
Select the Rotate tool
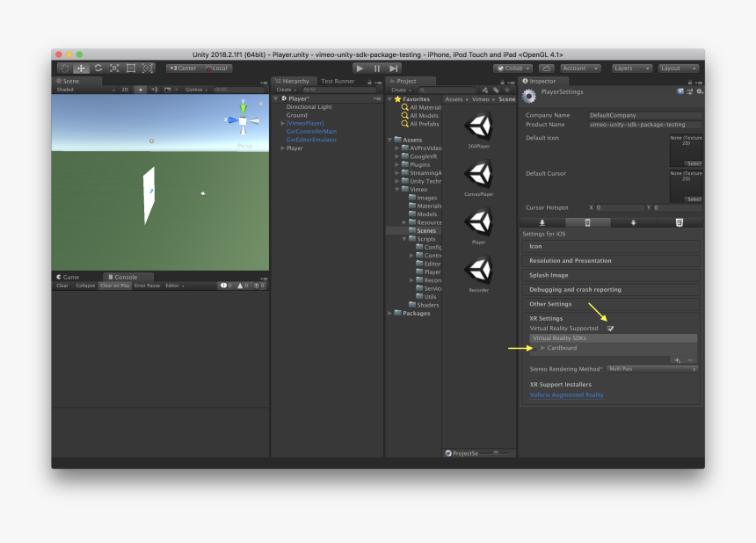(x=98, y=69)
